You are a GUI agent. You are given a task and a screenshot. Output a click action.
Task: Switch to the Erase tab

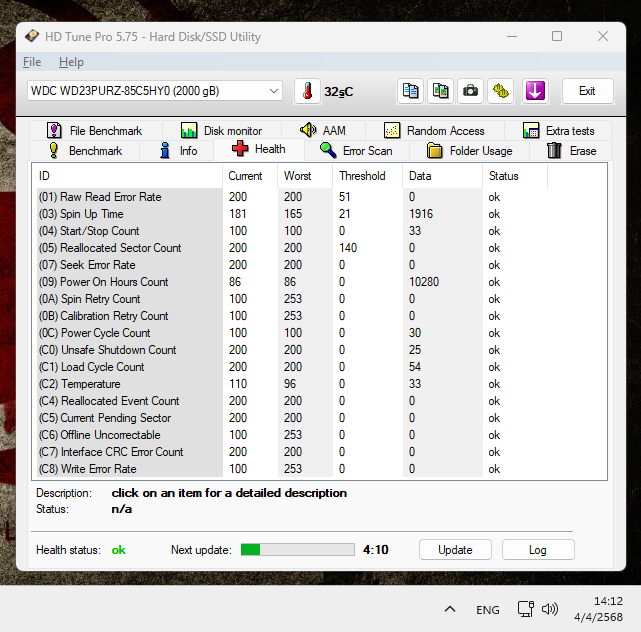point(571,150)
